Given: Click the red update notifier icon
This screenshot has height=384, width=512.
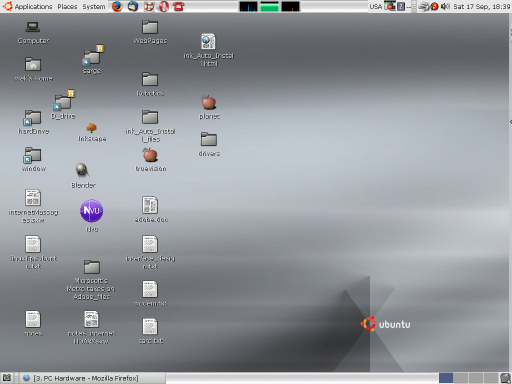Looking at the screenshot, I should pos(434,6).
